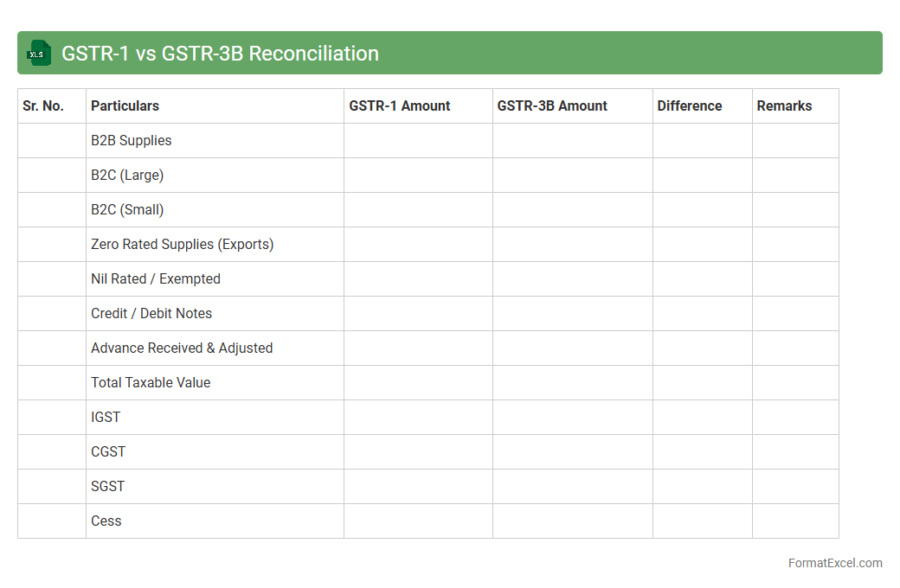Viewport: 900px width, 588px height.
Task: Select the GSTR-3B Amount column header
Action: (552, 106)
